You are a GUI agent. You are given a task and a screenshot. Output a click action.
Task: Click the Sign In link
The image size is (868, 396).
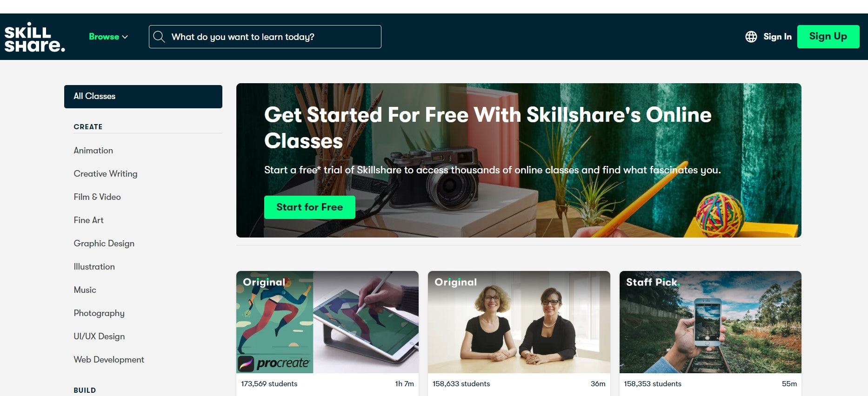click(777, 37)
